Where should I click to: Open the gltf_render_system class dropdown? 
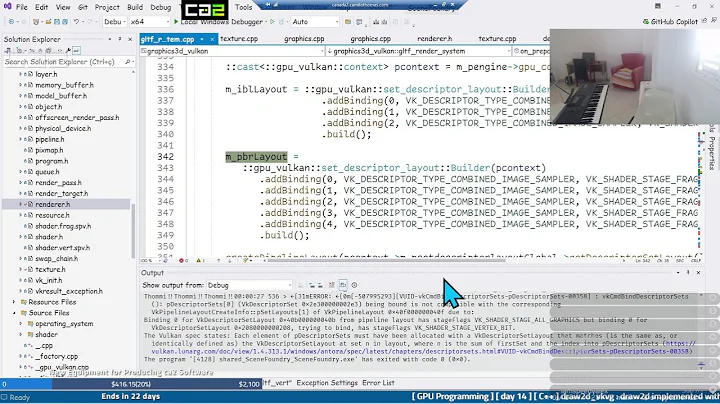[419, 51]
